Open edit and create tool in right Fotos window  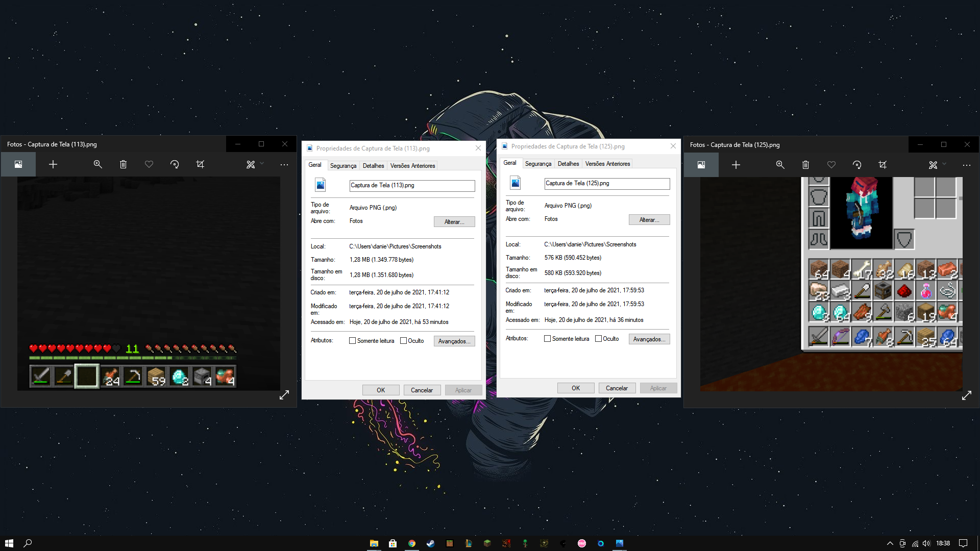[933, 165]
